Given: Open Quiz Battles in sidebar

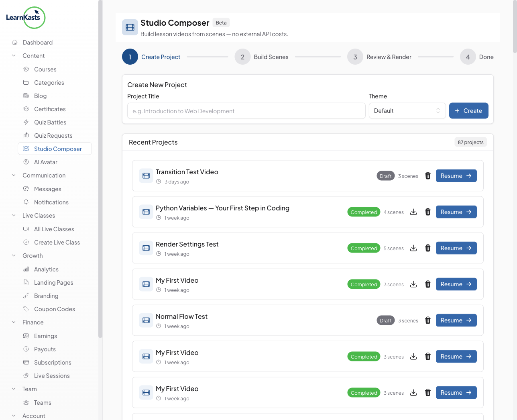Looking at the screenshot, I should [x=50, y=122].
